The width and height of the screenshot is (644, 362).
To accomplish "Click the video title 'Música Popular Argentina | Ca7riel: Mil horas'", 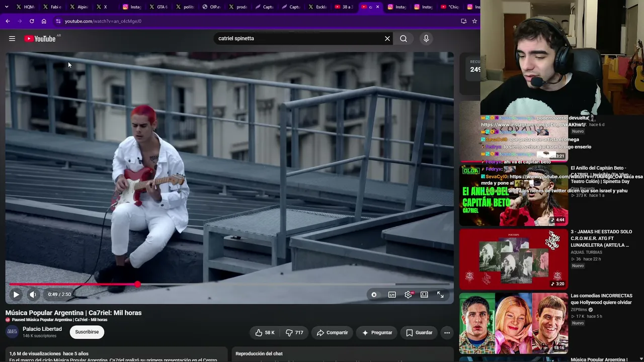I will click(73, 313).
